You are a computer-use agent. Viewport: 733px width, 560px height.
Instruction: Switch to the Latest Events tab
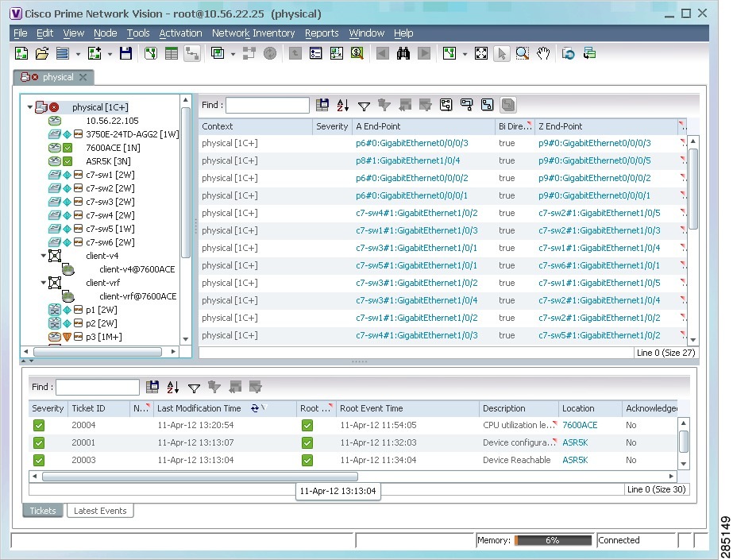click(100, 511)
